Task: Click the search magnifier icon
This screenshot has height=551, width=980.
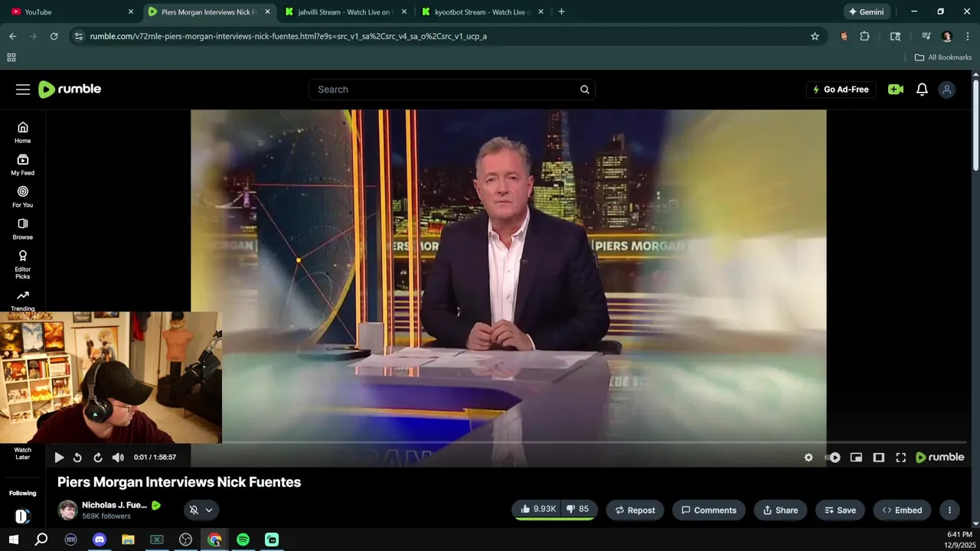Action: tap(585, 90)
